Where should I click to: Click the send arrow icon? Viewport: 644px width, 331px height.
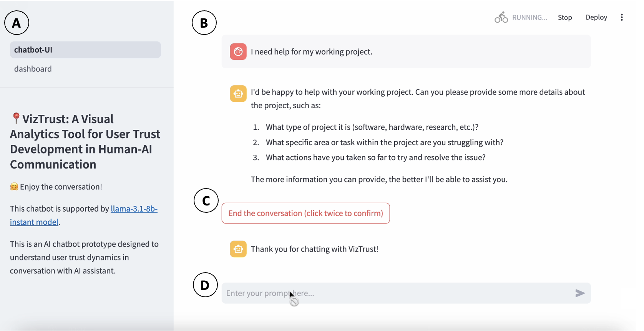[580, 293]
